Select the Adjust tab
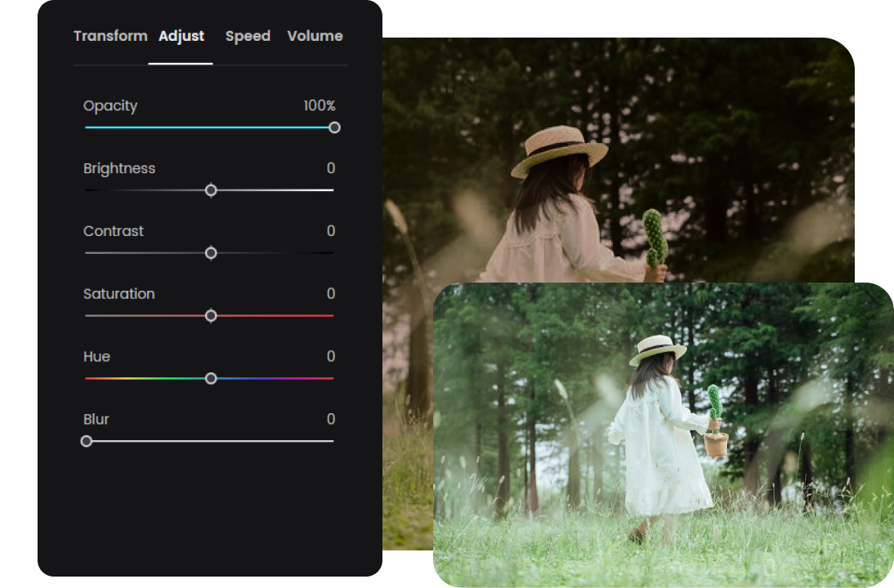This screenshot has width=894, height=588. pos(181,36)
